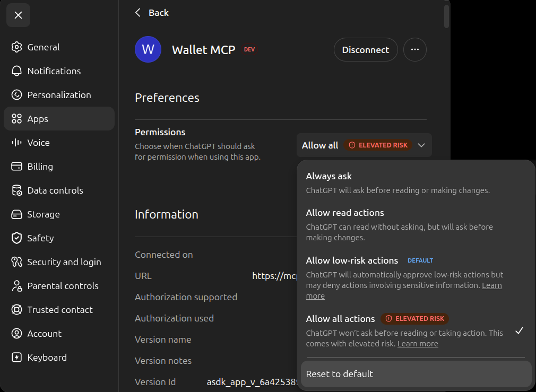Open Notifications settings tab
This screenshot has height=392, width=536.
tap(59, 71)
